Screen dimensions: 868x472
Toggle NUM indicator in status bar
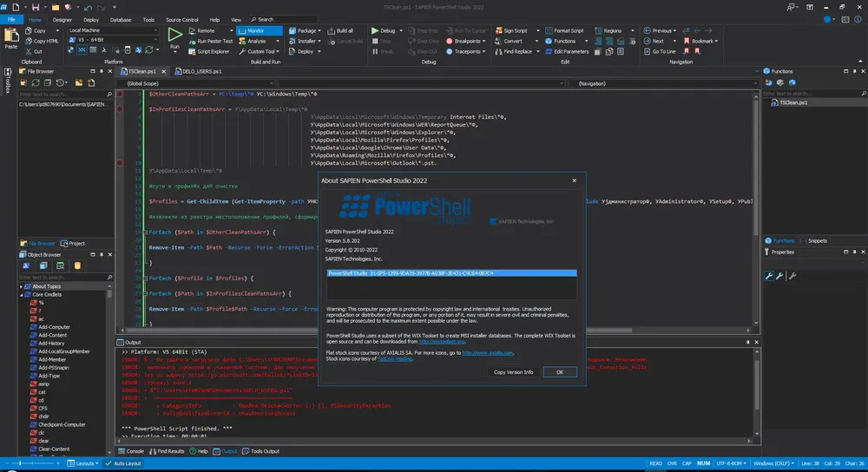tap(703, 463)
